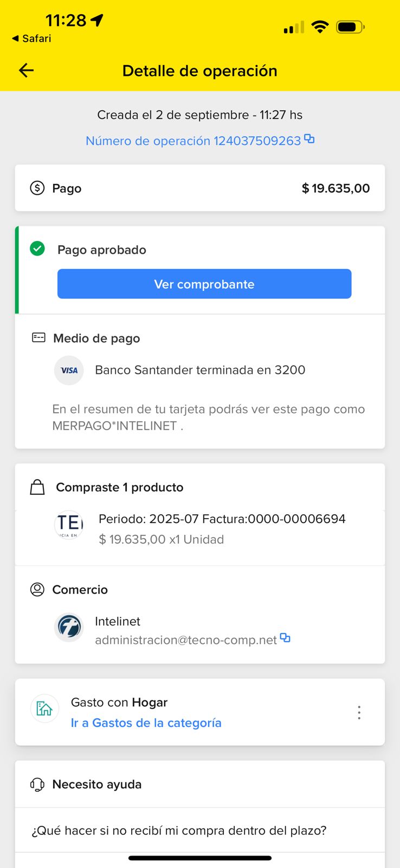400x868 pixels.
Task: Tap the headset help icon
Action: (x=37, y=784)
